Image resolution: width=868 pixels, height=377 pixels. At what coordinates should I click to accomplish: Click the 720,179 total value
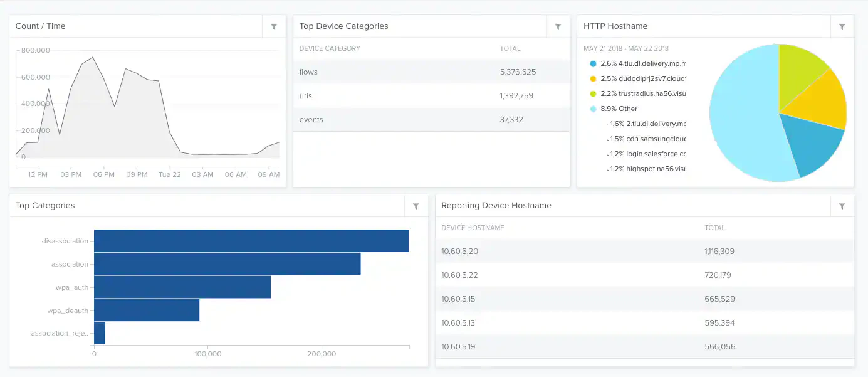point(718,275)
